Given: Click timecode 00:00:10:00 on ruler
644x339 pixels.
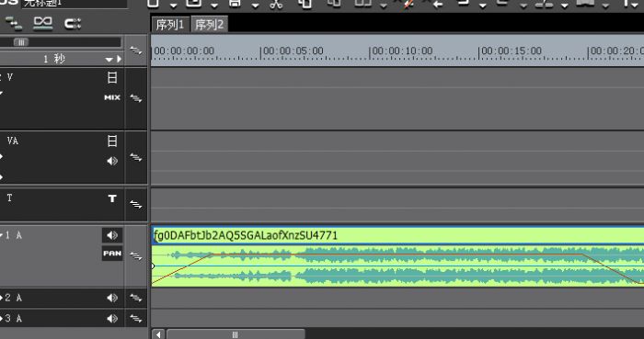Looking at the screenshot, I should pos(402,51).
